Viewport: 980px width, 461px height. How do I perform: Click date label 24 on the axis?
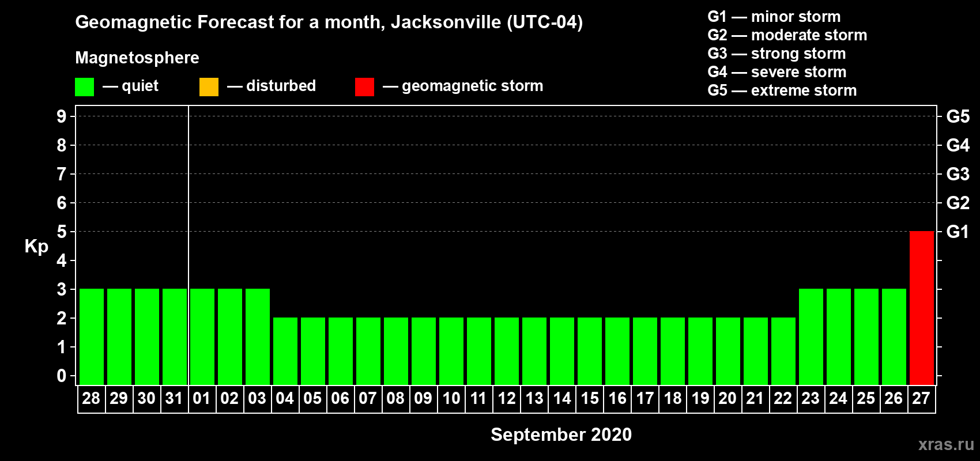tap(838, 398)
